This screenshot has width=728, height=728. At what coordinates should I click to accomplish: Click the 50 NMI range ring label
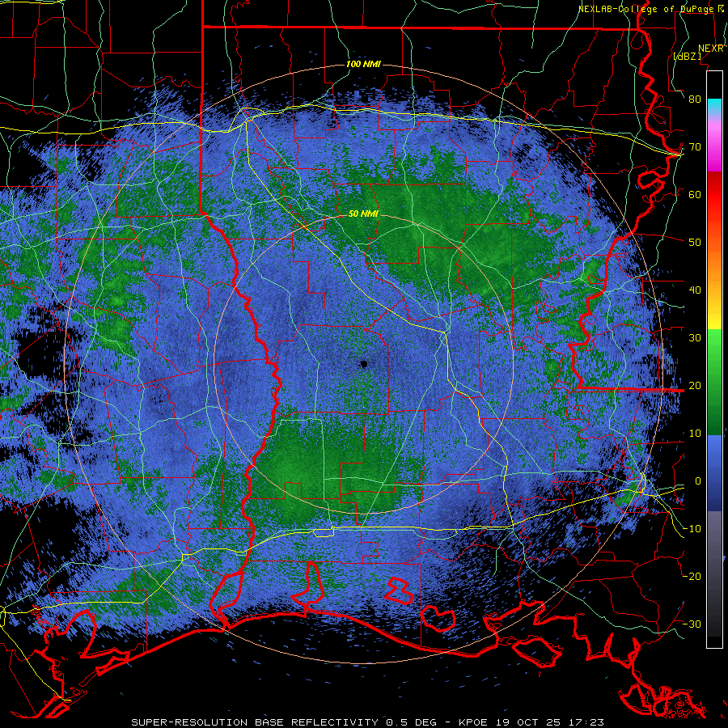[363, 214]
